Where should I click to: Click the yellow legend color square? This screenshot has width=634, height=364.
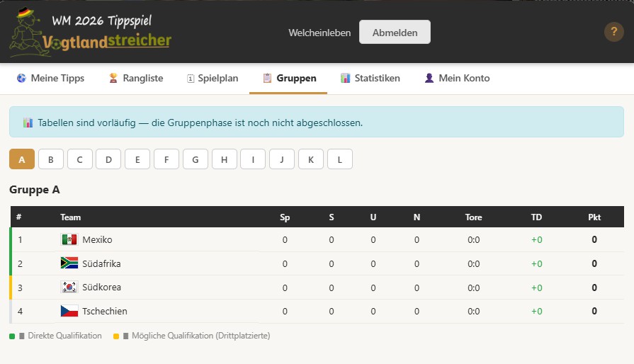116,336
